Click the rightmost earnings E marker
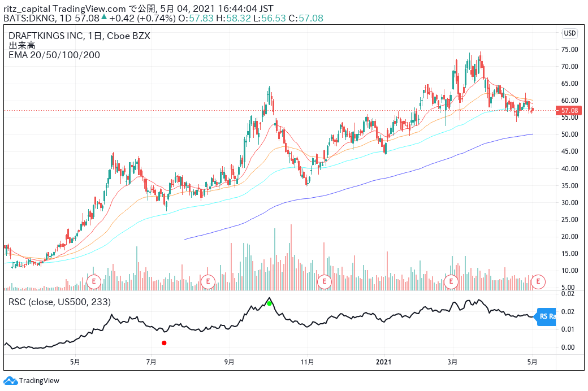Viewport: 588px width, 391px height. click(538, 281)
